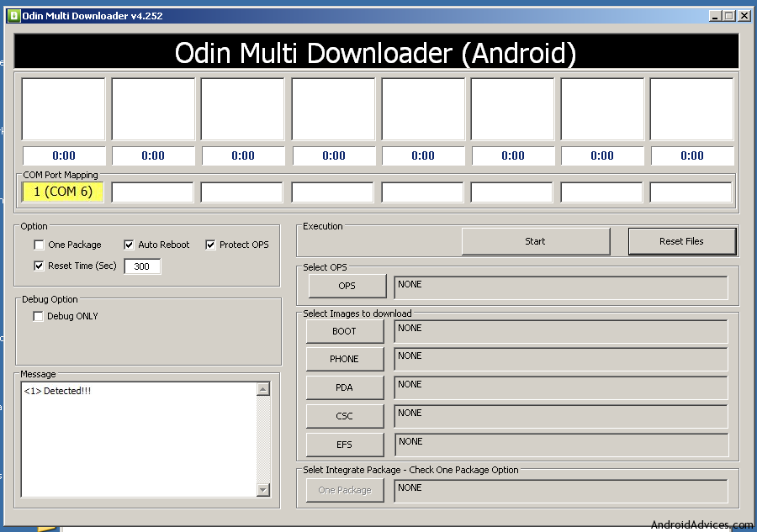
Task: Click the BOOT path field showing NONE
Action: (561, 331)
